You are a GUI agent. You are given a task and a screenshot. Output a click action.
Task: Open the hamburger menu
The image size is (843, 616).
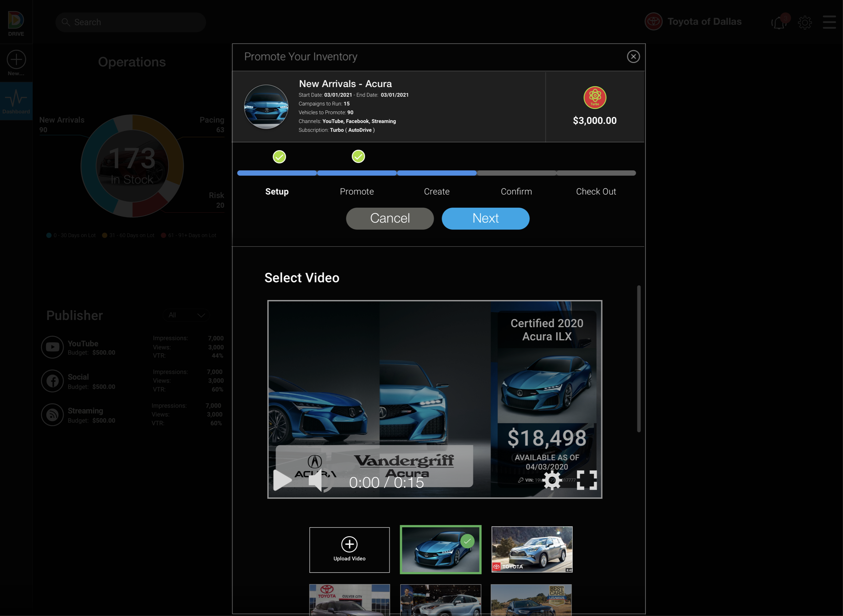point(829,22)
